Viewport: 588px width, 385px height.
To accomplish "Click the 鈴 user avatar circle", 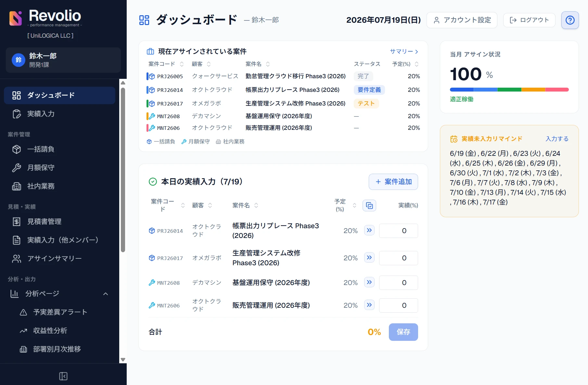I will 19,60.
